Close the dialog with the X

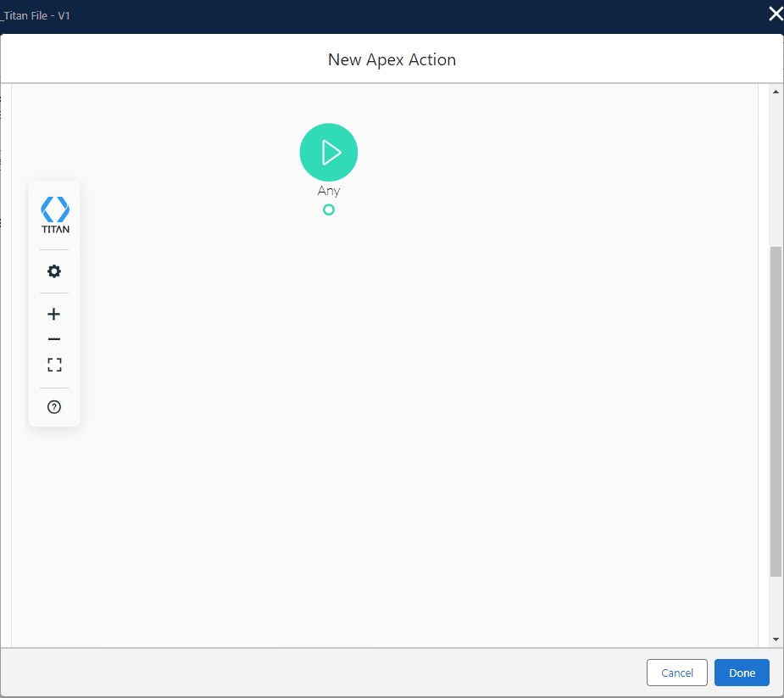point(776,14)
